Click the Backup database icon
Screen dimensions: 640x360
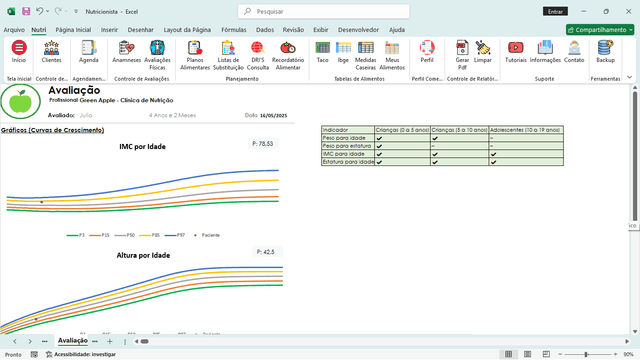tap(605, 52)
